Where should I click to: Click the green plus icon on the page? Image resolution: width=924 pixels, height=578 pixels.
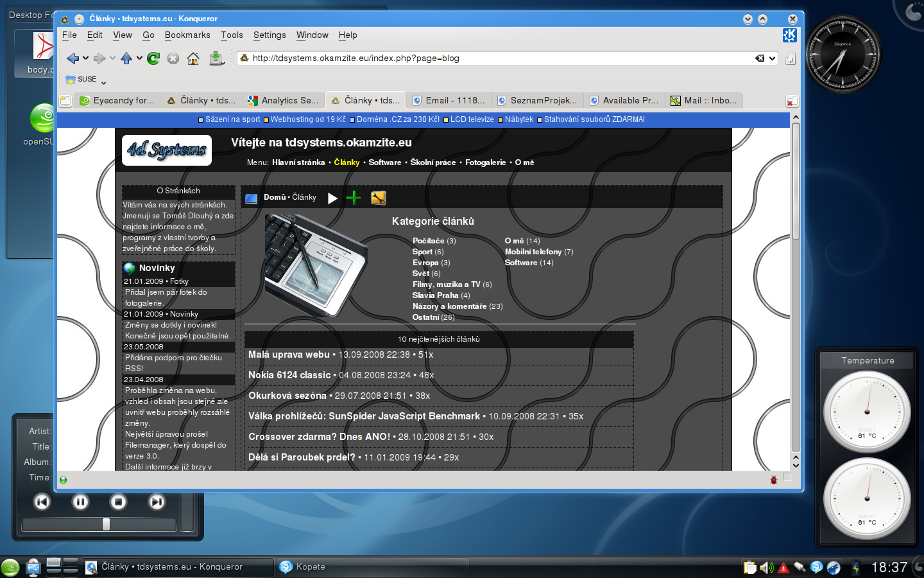point(354,198)
